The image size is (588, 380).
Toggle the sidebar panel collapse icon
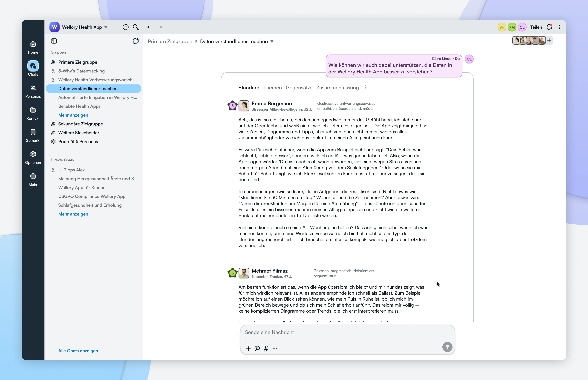click(x=54, y=41)
